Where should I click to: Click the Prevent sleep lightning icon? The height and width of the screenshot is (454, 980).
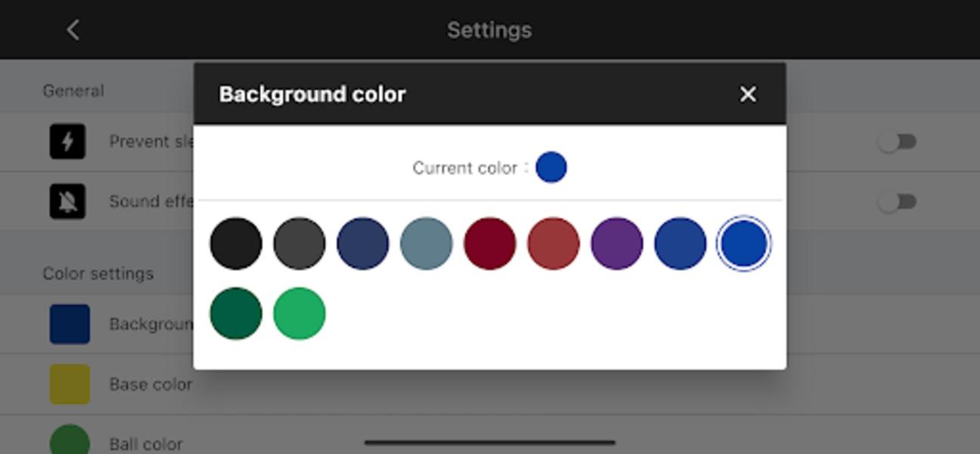[68, 141]
